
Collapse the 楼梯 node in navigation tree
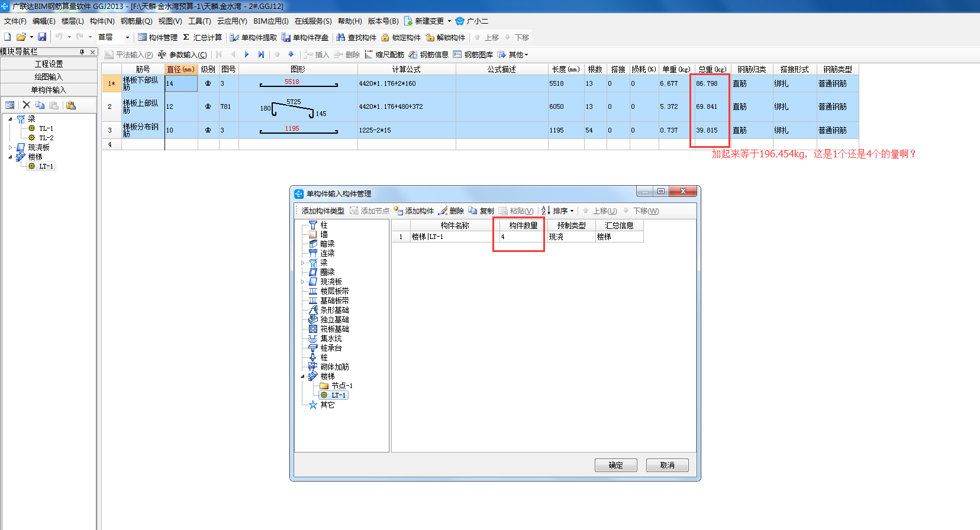[x=10, y=157]
